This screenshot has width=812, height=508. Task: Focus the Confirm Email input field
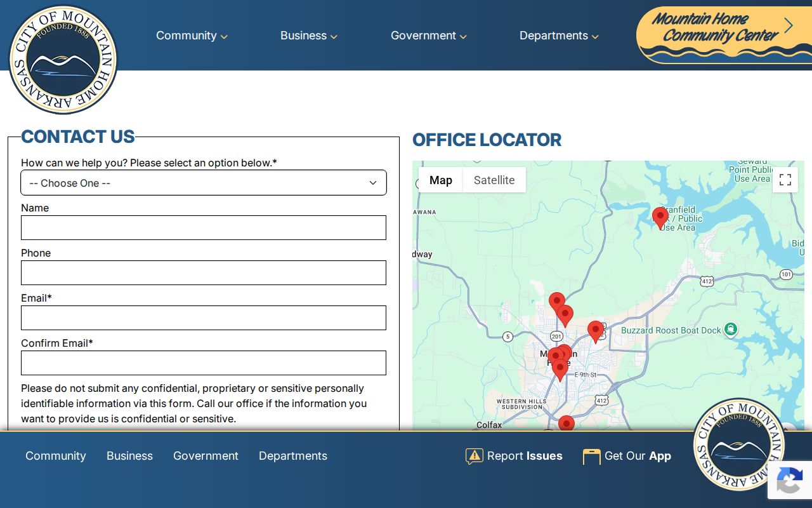point(204,363)
